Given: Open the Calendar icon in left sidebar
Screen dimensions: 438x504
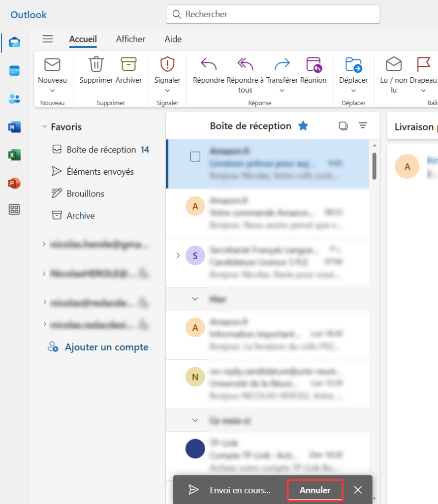Looking at the screenshot, I should [x=14, y=70].
